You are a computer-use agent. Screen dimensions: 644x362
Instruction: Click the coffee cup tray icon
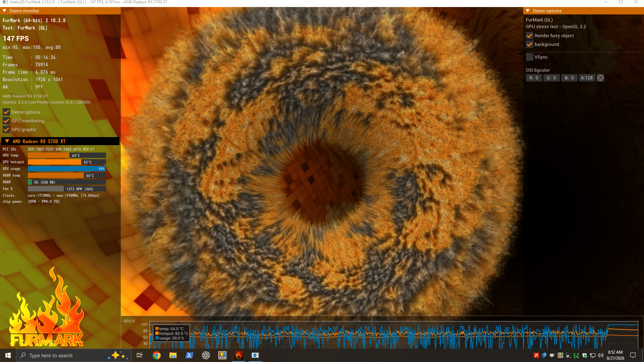(x=552, y=355)
